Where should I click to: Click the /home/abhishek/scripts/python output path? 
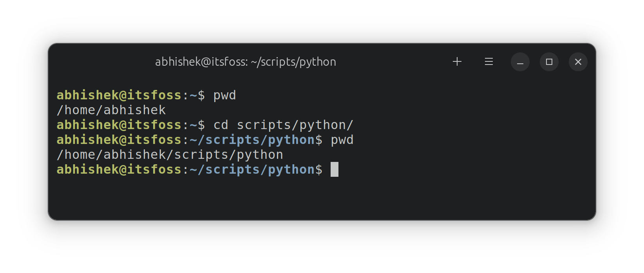169,154
